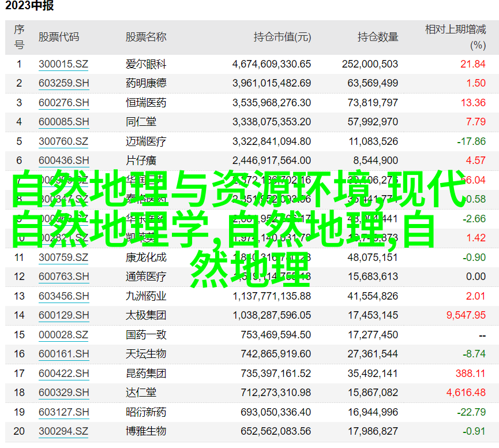This screenshot has width=499, height=448.
Task: Open stock code link 600161.SH
Action: 63,354
